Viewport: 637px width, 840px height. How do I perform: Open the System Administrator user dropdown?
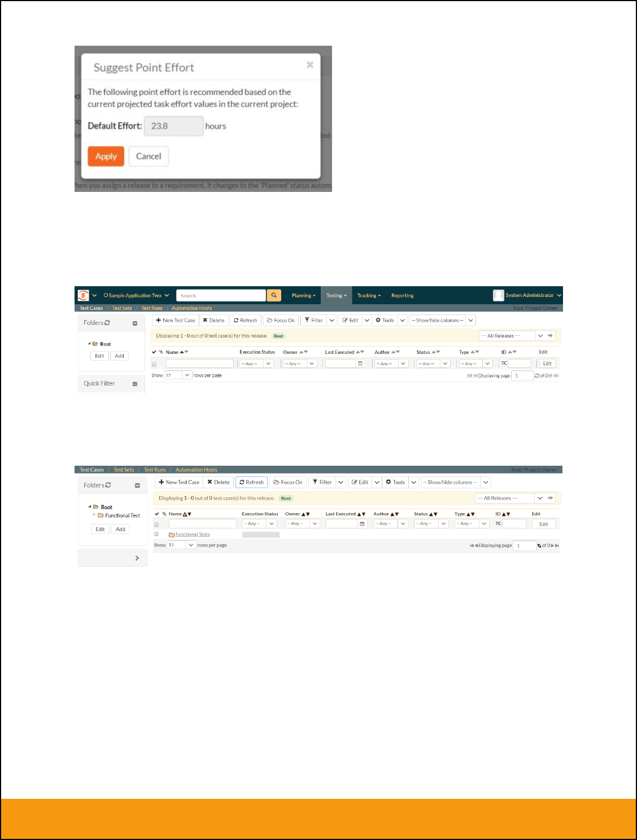(x=534, y=295)
